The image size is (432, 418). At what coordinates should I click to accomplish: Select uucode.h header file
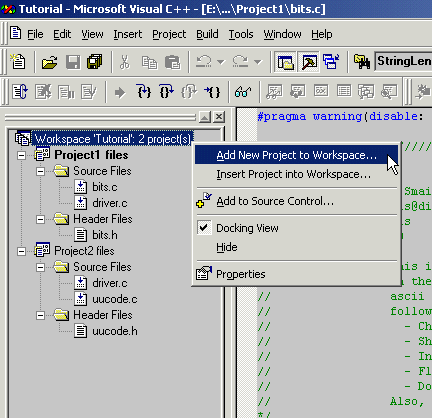click(115, 331)
